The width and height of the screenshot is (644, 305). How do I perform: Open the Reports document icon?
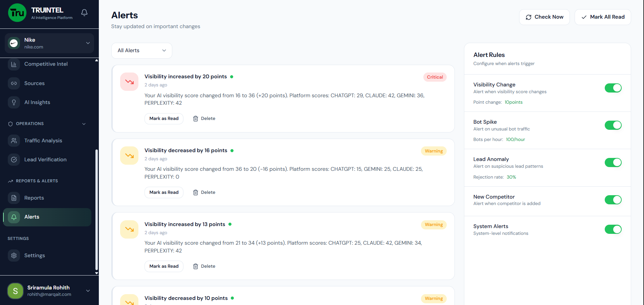point(14,198)
